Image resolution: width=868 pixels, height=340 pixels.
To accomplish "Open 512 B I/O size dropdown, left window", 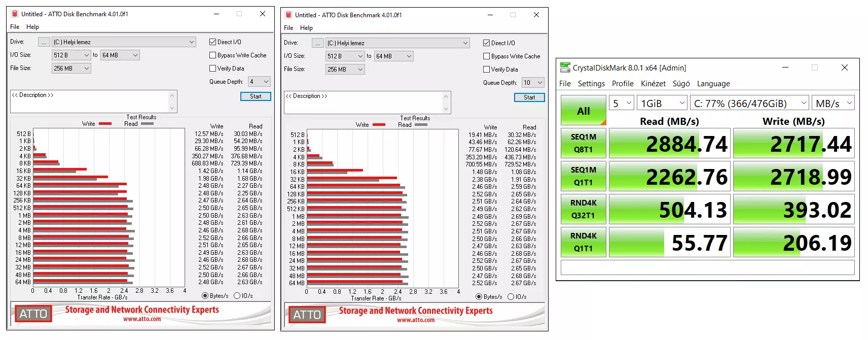I will 71,55.
